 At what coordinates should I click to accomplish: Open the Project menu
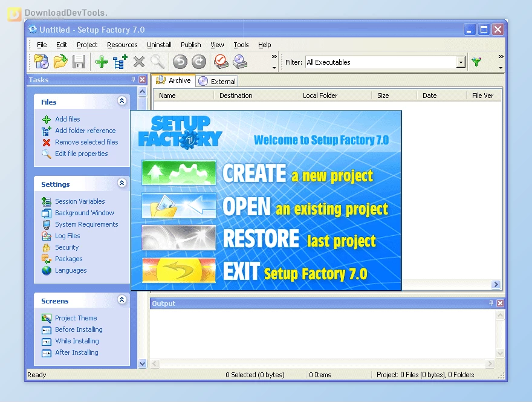[86, 44]
